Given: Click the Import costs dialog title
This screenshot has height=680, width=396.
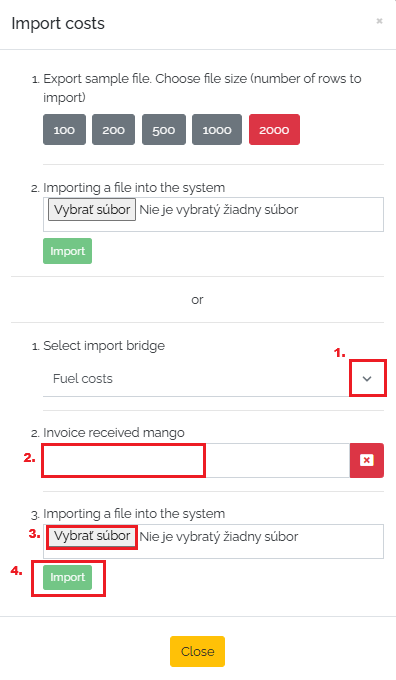Looking at the screenshot, I should [58, 23].
